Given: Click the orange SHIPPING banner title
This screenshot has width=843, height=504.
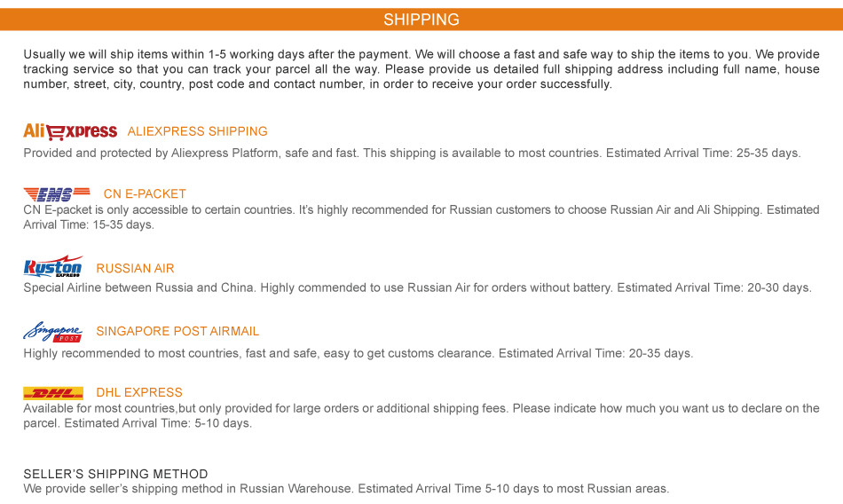Looking at the screenshot, I should coord(421,20).
